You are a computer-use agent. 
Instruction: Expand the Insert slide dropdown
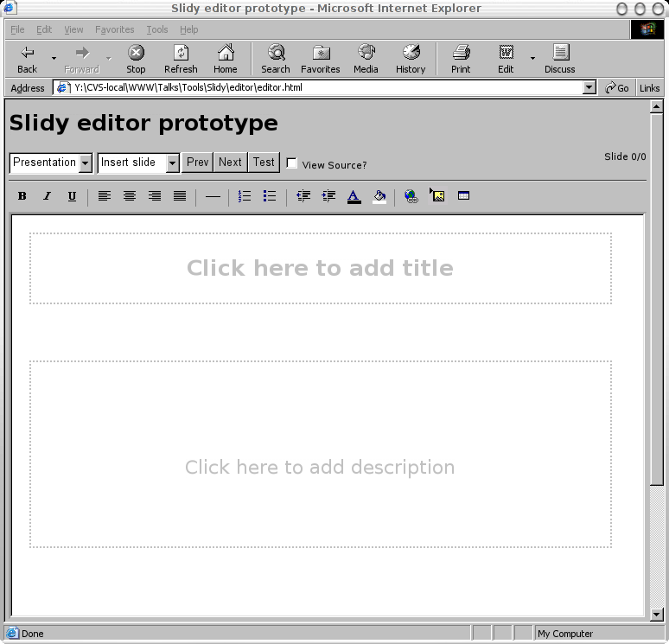click(173, 163)
